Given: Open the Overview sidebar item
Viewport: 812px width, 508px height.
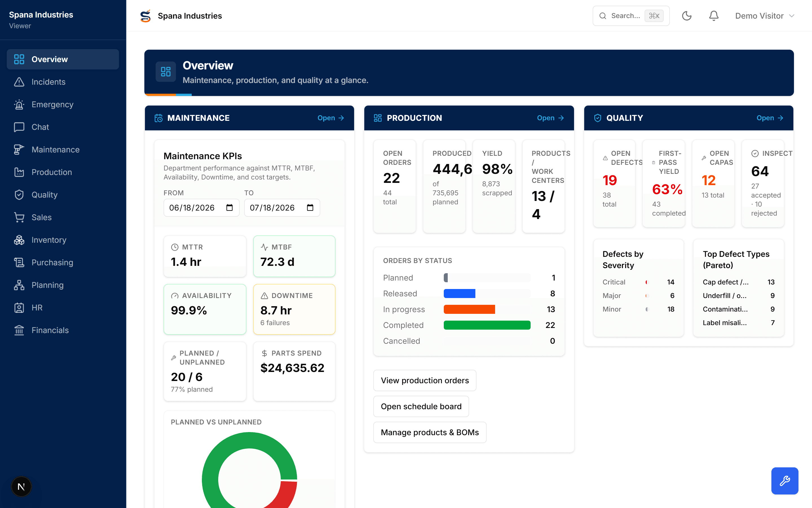Looking at the screenshot, I should [63, 59].
